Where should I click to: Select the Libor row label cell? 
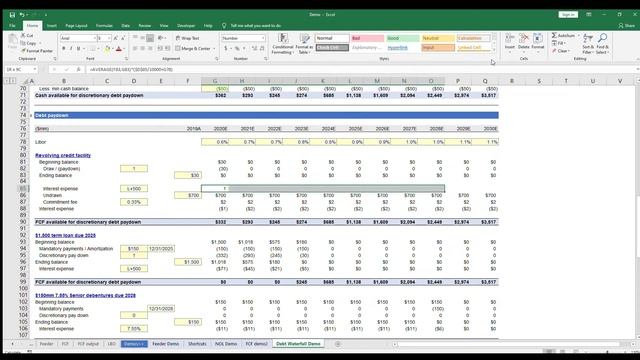[40, 142]
